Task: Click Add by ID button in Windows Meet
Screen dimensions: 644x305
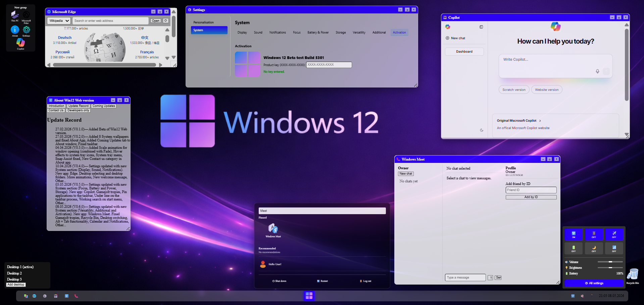Action: click(531, 197)
